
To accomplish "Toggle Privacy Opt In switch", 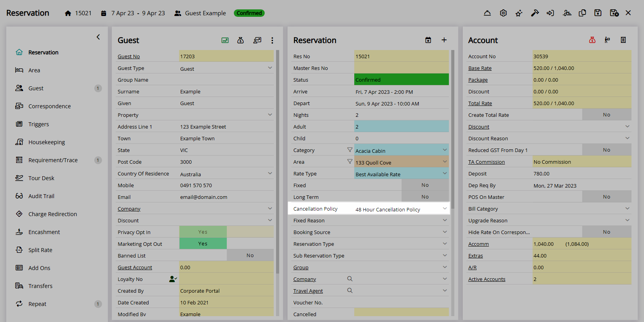I will pos(226,232).
